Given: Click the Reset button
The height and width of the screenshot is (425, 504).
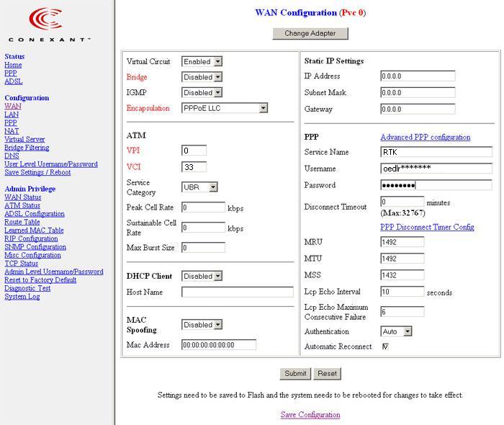Looking at the screenshot, I should coord(327,374).
